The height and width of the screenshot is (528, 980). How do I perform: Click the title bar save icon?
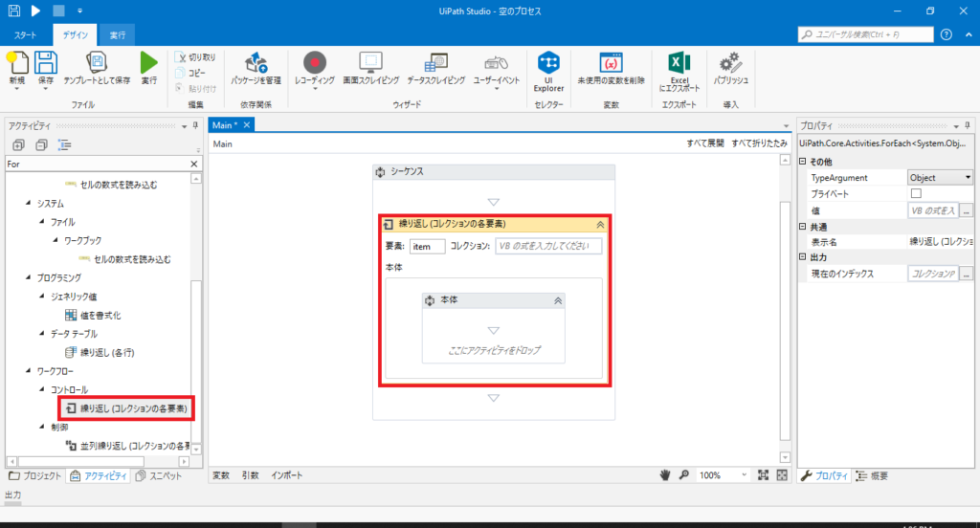(x=13, y=11)
